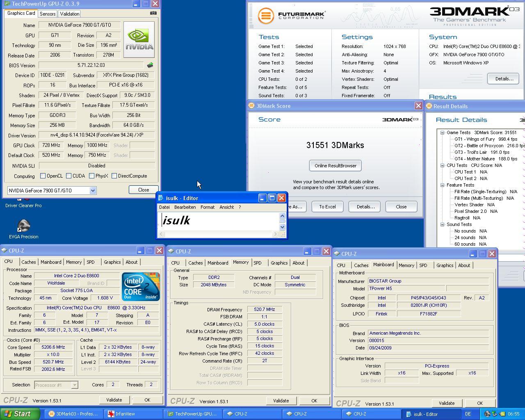Open the Driver Cleaner Pro desktop shortcut
This screenshot has height=420, width=525.
23,203
